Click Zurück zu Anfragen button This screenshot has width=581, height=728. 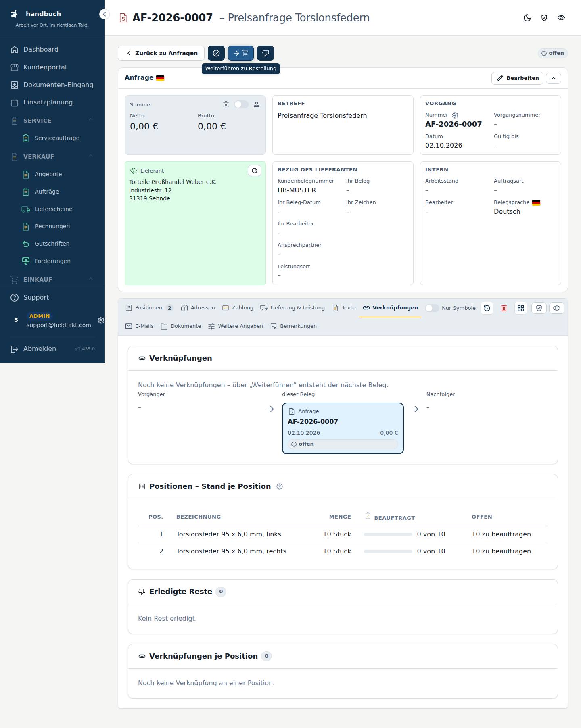pos(161,53)
